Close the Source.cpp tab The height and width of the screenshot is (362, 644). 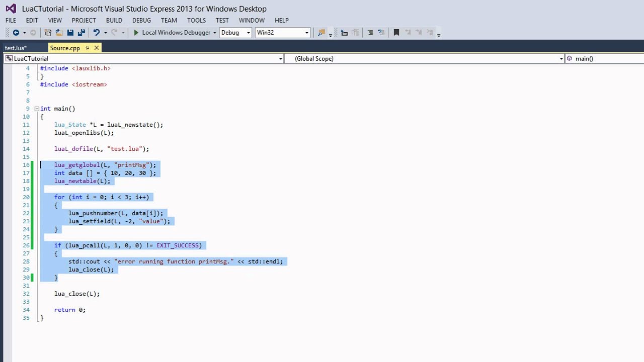[x=96, y=48]
